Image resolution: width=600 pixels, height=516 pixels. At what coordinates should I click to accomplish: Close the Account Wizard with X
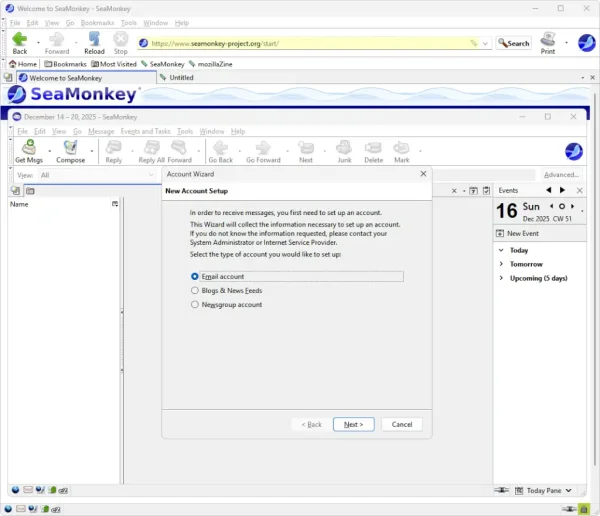423,174
